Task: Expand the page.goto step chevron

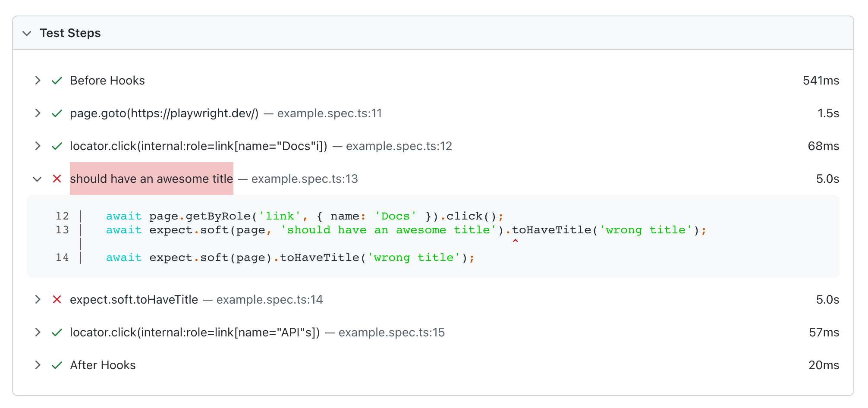Action: pyautogui.click(x=38, y=113)
